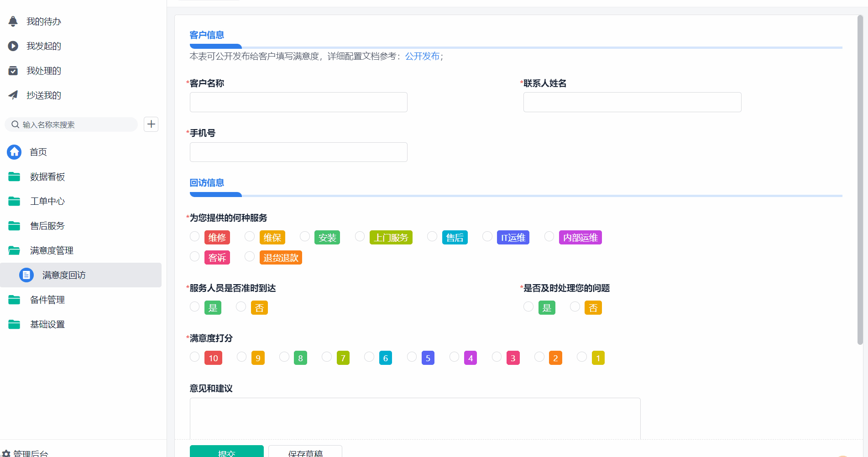Focus the 客户名称 input field
The width and height of the screenshot is (868, 457).
[x=298, y=102]
